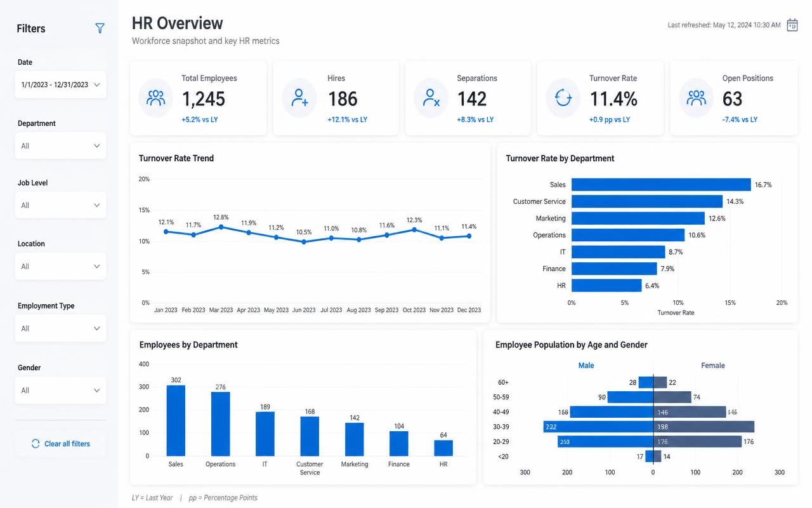Click the IT 189 employees column
Viewport: 812px width, 508px height.
pyautogui.click(x=265, y=434)
